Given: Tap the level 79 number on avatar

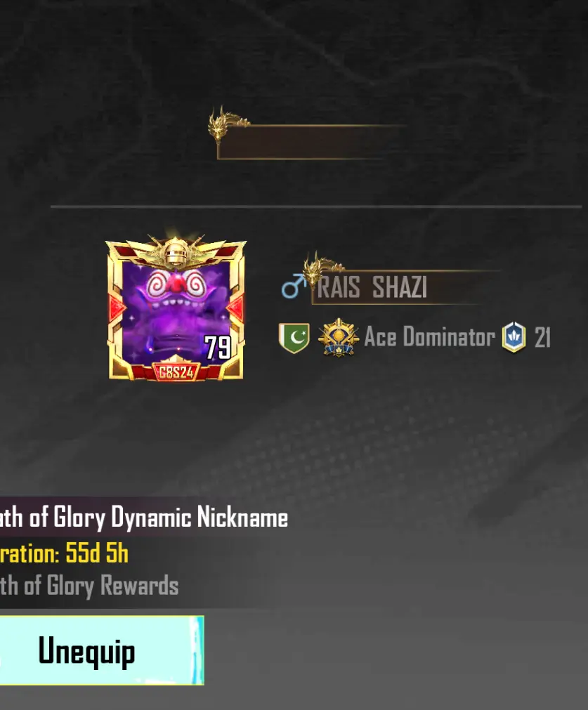Looking at the screenshot, I should [218, 348].
